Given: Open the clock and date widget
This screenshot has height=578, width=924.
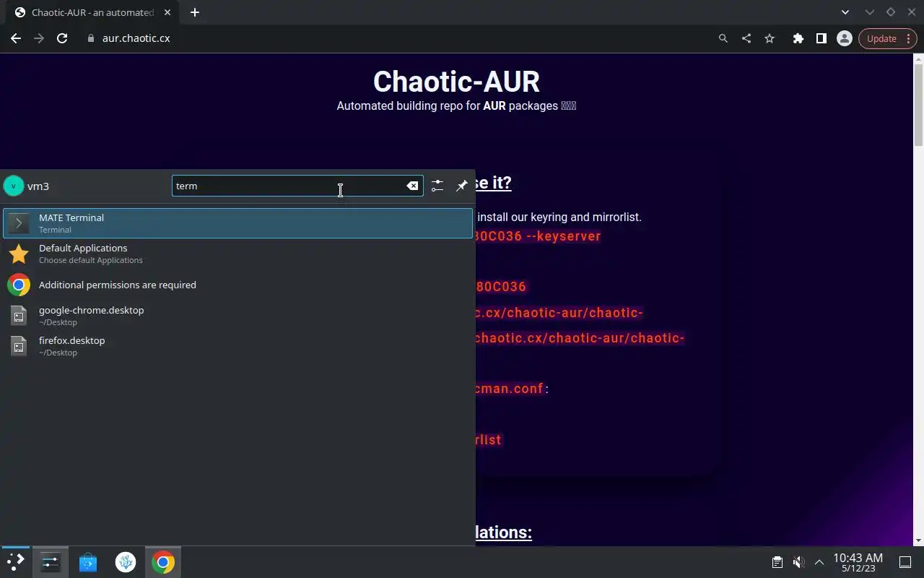Looking at the screenshot, I should [858, 562].
